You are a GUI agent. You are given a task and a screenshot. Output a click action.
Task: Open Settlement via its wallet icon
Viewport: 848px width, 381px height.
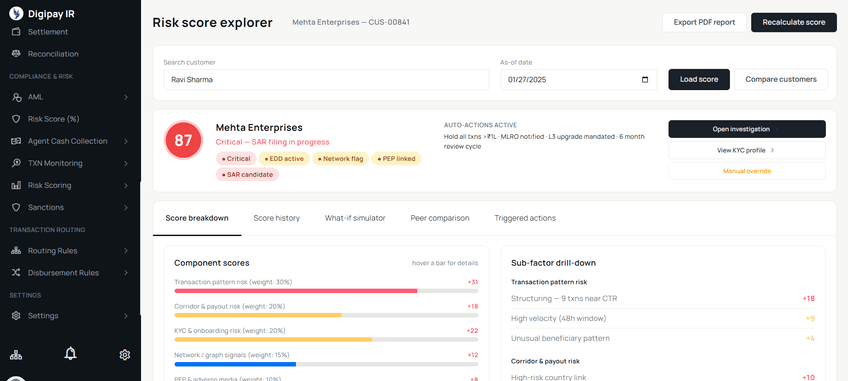[x=16, y=32]
